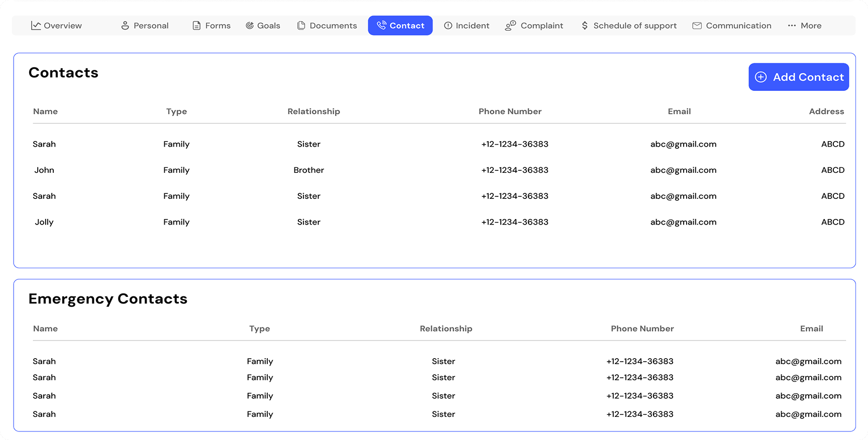Click Email header in Contacts table

679,112
